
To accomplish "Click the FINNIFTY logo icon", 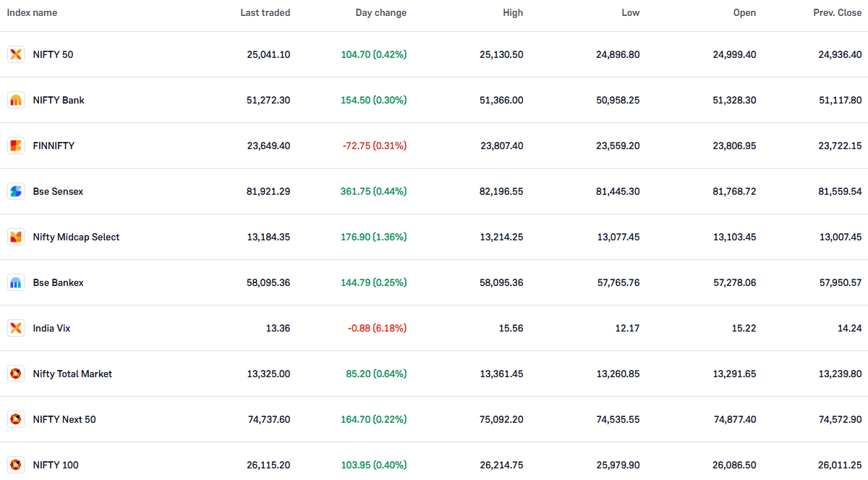I will pyautogui.click(x=16, y=146).
